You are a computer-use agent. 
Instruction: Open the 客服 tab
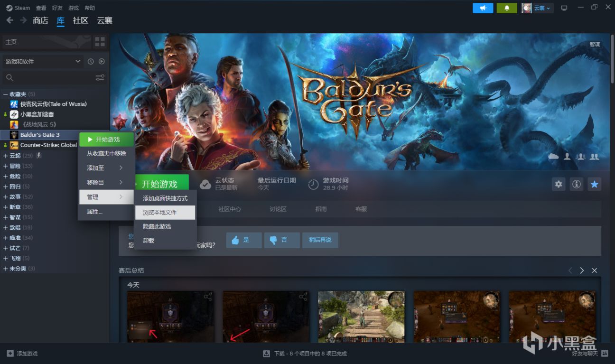click(x=361, y=209)
